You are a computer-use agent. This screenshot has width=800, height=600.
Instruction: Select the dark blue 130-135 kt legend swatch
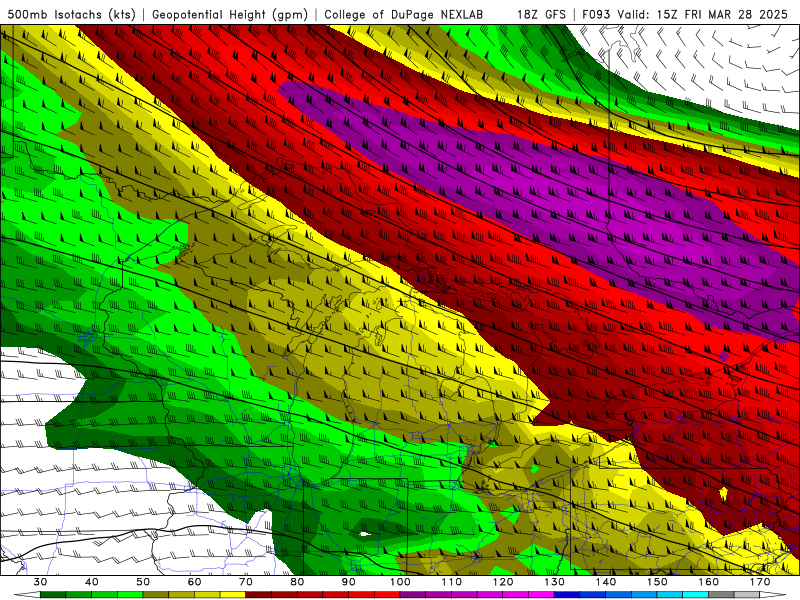click(567, 595)
